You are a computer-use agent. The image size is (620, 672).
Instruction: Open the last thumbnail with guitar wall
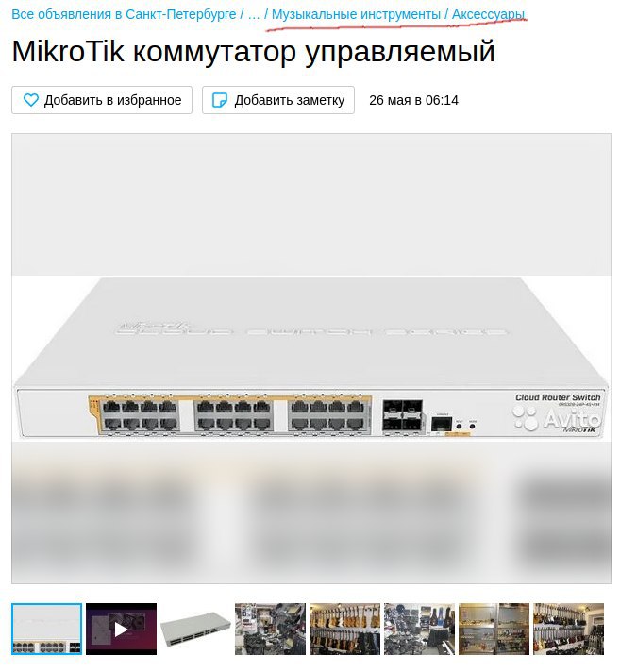coord(569,630)
